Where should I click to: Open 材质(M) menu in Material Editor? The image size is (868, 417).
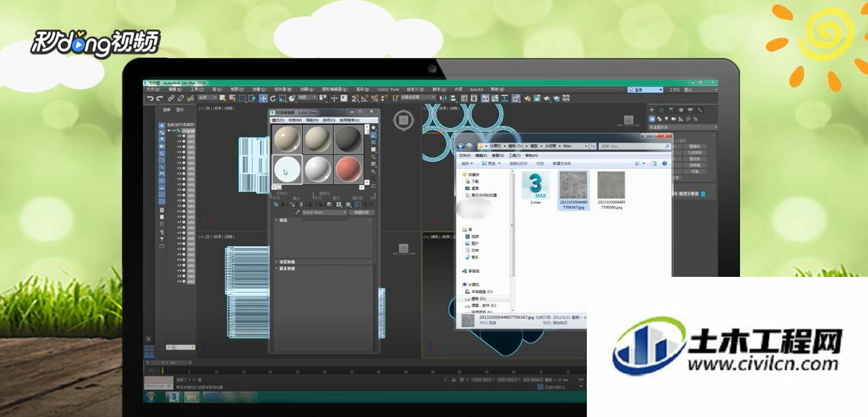click(295, 120)
